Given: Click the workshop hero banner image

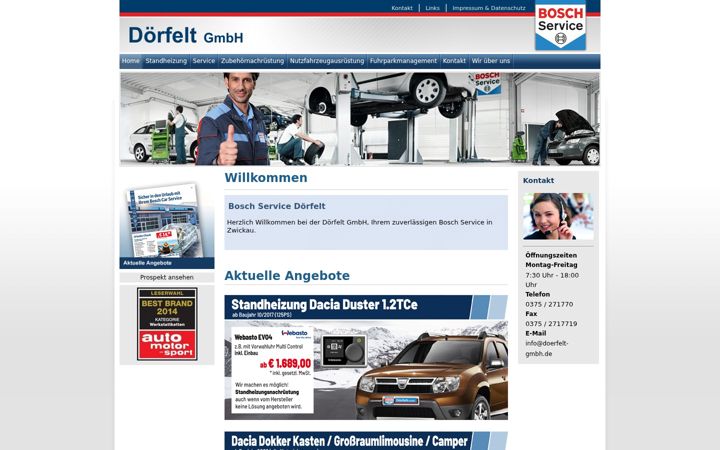Looking at the screenshot, I should pos(360,119).
